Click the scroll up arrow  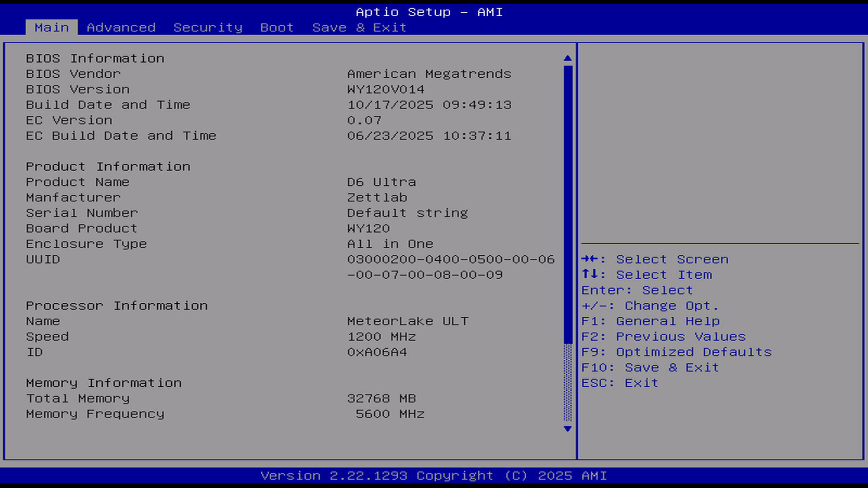(568, 58)
